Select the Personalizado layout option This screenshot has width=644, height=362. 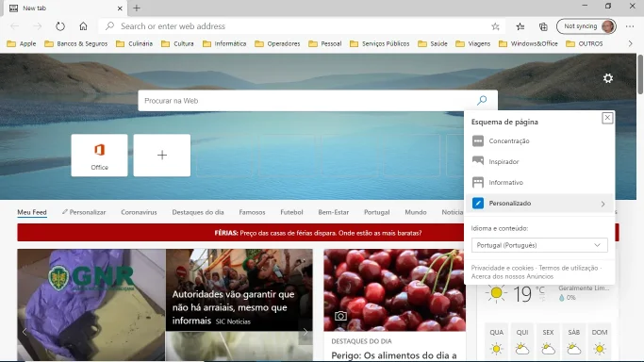(x=539, y=204)
